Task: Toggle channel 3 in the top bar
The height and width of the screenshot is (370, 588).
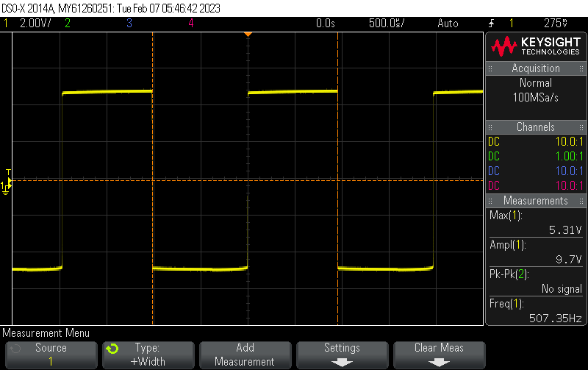Action: click(129, 23)
